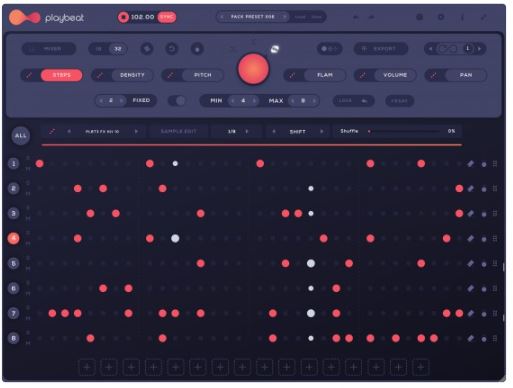Viewport: 513px width, 388px height.
Task: Open the step rate dropdown arrow
Action: (247, 131)
